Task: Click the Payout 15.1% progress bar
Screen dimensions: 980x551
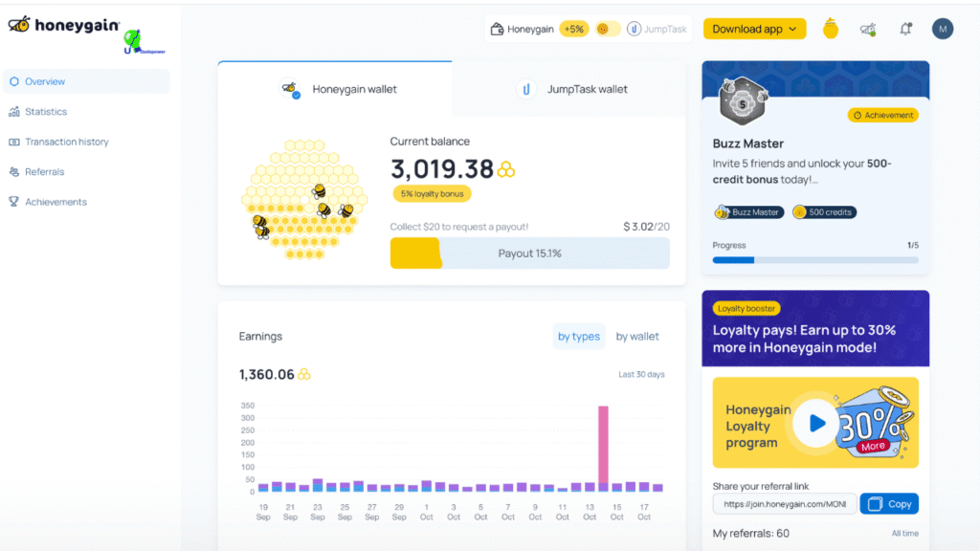Action: click(529, 253)
